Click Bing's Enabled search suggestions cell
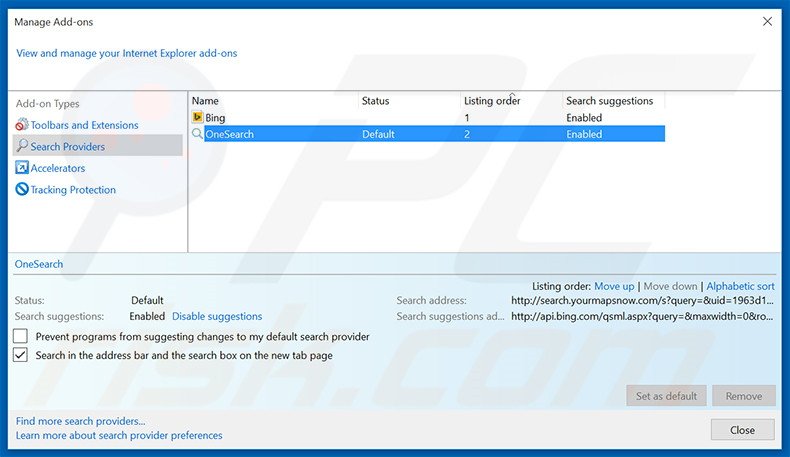This screenshot has height=457, width=790. (584, 117)
